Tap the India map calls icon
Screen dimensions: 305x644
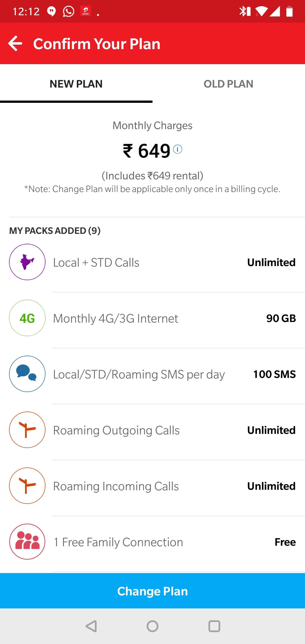pyautogui.click(x=27, y=262)
